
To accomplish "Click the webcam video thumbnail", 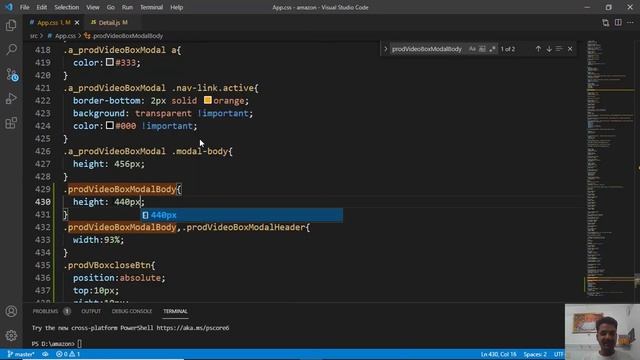I will click(x=602, y=332).
